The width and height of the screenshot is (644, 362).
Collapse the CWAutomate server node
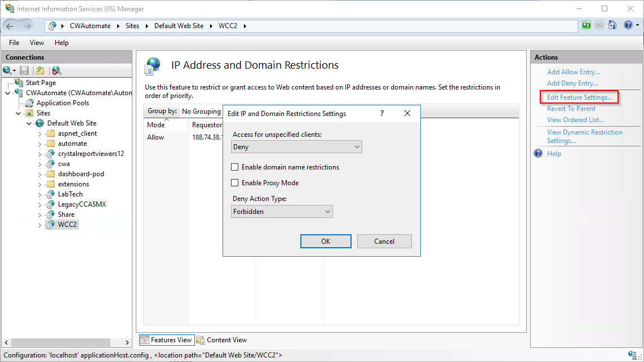(7, 93)
